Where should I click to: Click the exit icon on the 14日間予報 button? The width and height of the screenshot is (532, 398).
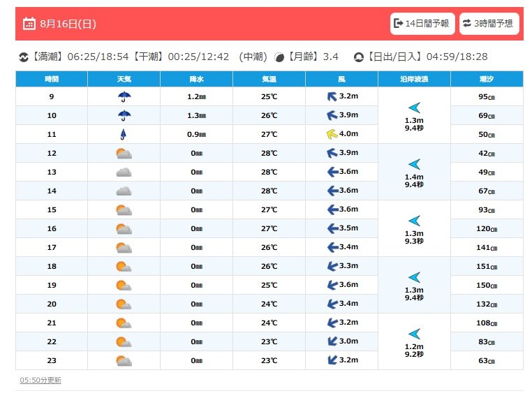coord(399,24)
